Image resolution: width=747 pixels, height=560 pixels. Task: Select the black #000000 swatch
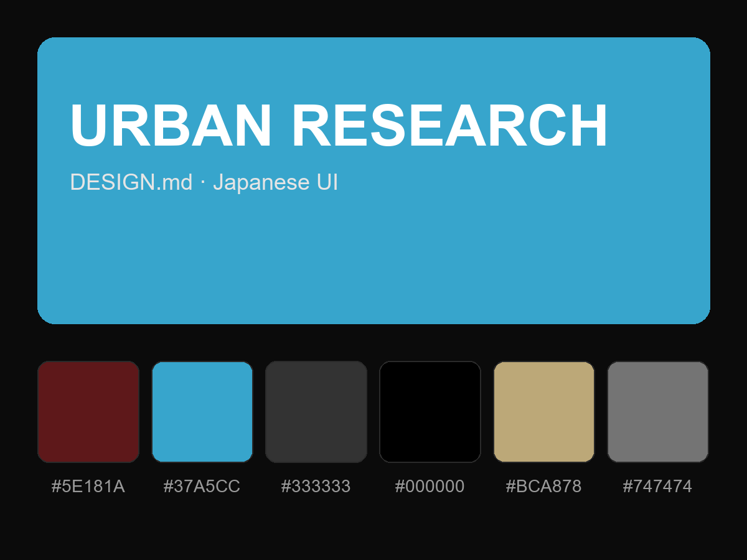(x=430, y=412)
